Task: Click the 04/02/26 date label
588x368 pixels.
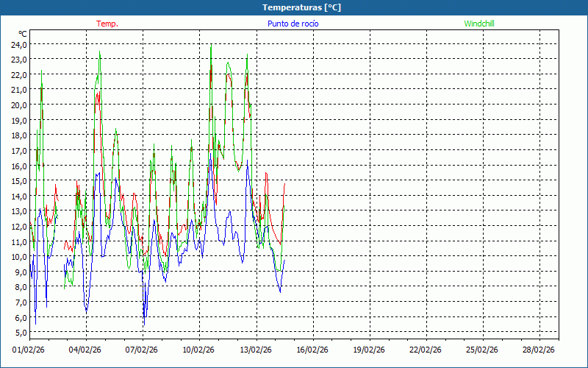Action: tap(86, 350)
